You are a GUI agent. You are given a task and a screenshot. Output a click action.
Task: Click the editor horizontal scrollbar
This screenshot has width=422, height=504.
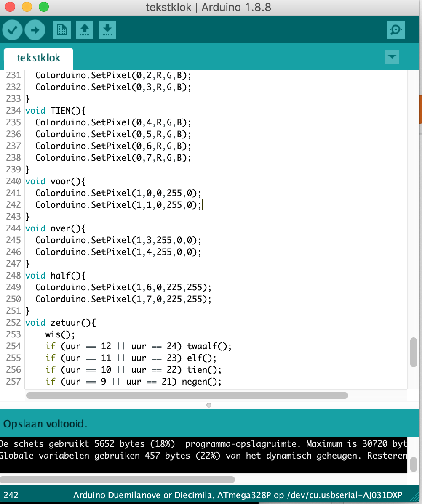(x=187, y=395)
